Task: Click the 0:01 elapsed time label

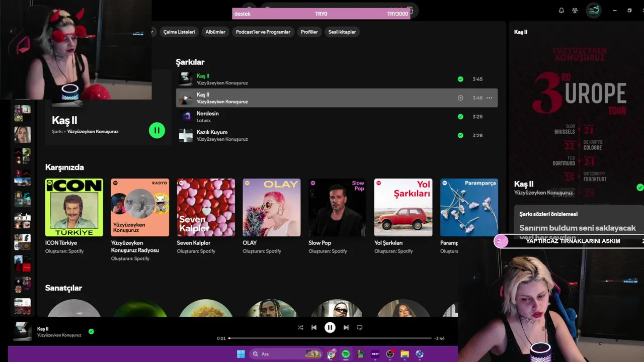Action: [221, 338]
